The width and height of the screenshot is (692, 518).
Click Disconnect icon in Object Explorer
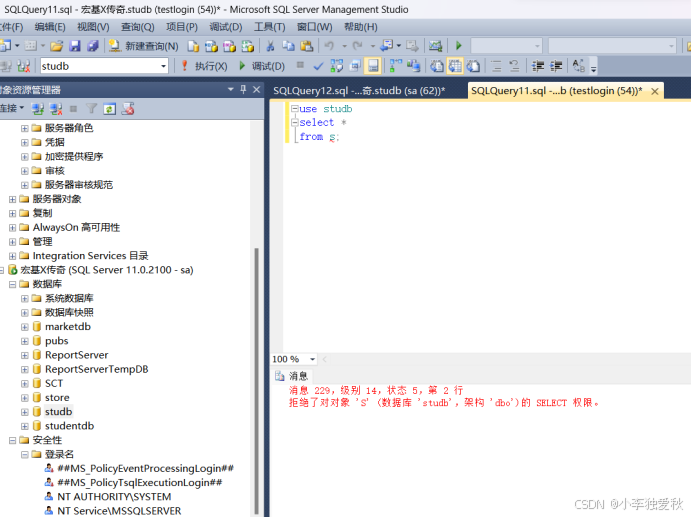tap(56, 109)
